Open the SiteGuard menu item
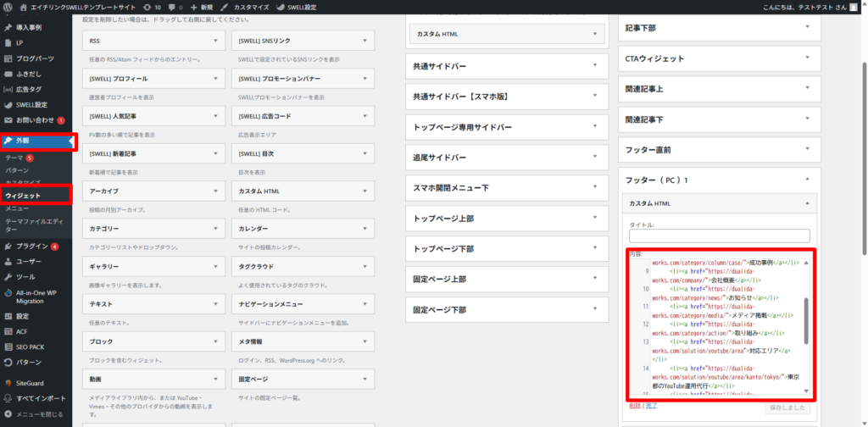 click(x=31, y=382)
